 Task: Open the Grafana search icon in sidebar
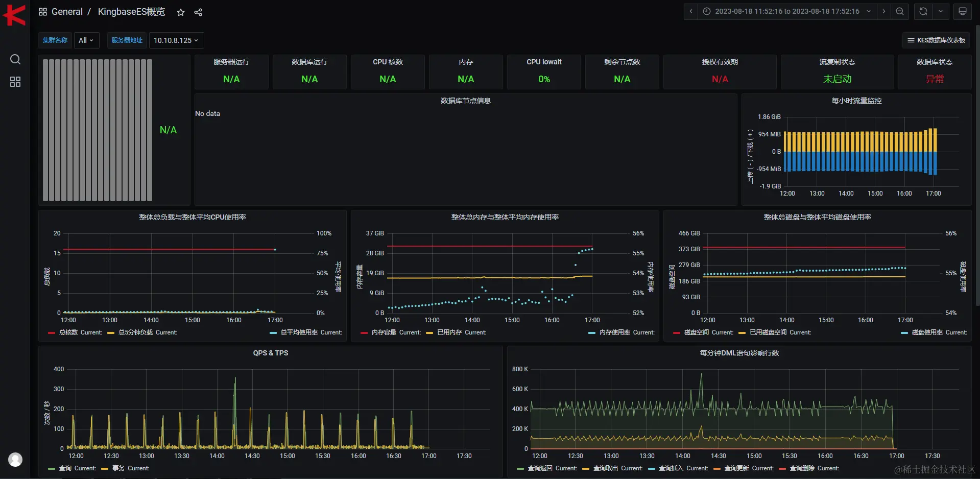(x=15, y=59)
